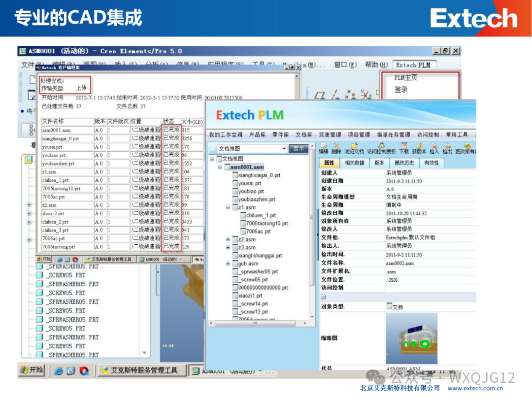Viewport: 532px width, 399px height.
Task: Switch to the 有效性 tab
Action: click(431, 163)
